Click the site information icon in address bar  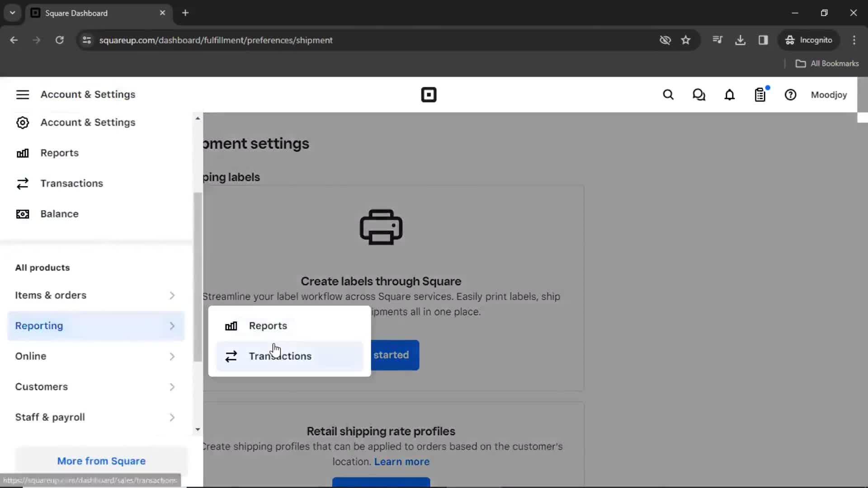(x=87, y=40)
